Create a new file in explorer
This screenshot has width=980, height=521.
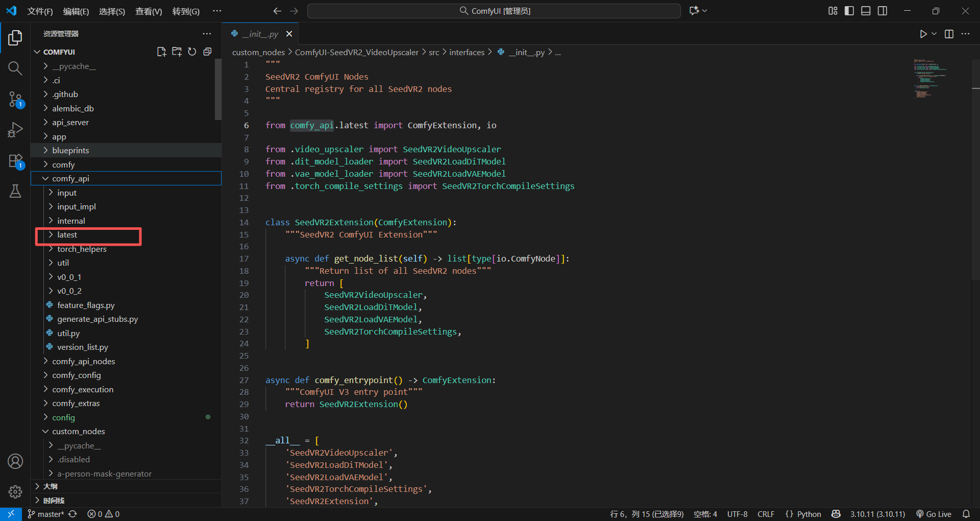[161, 52]
